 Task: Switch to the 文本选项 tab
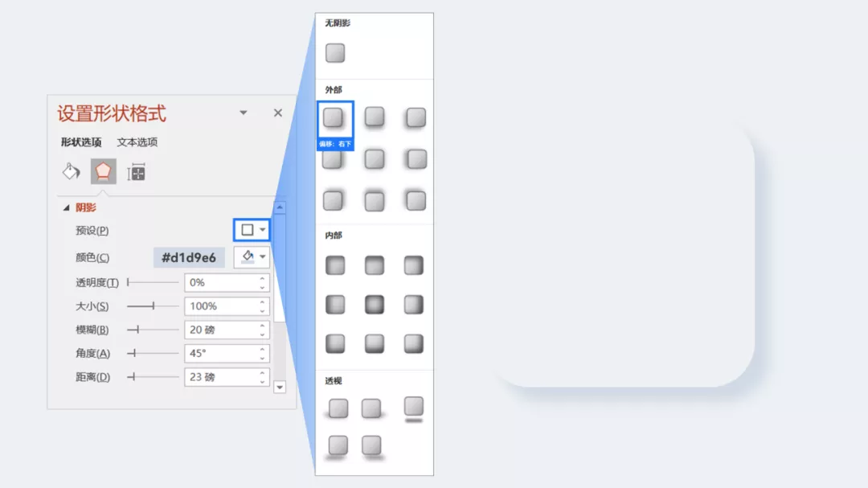[x=137, y=142]
